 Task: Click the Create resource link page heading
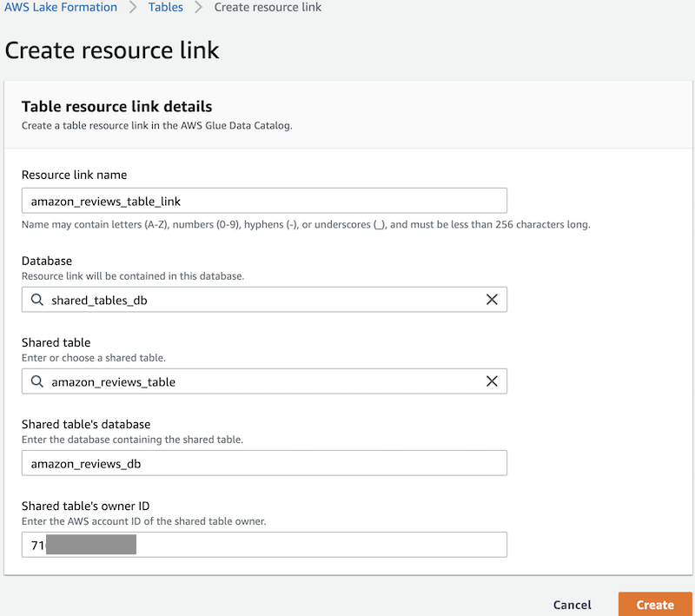tap(112, 50)
